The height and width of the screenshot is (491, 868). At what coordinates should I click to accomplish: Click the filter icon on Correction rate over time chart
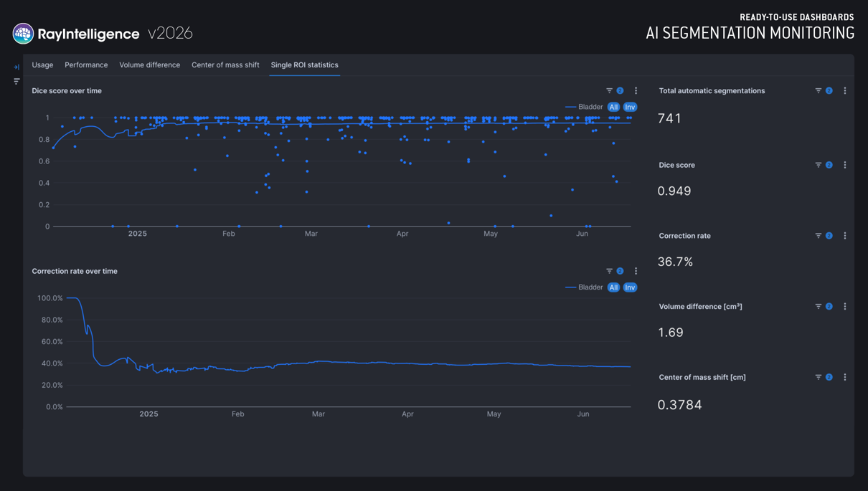609,272
